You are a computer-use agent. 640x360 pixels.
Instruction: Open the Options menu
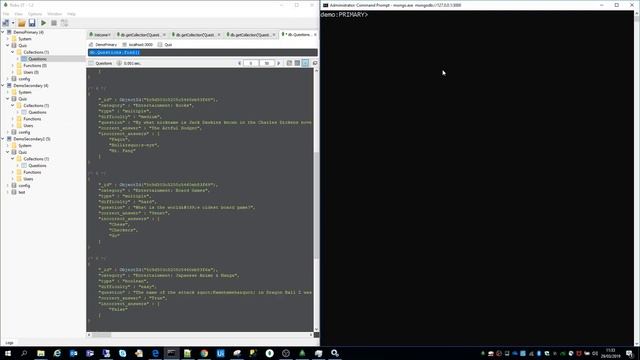click(x=35, y=14)
